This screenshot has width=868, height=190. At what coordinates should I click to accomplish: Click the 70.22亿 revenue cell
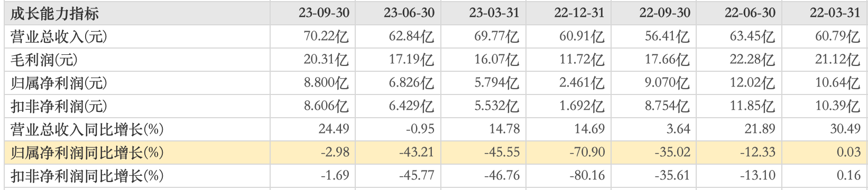pos(326,36)
